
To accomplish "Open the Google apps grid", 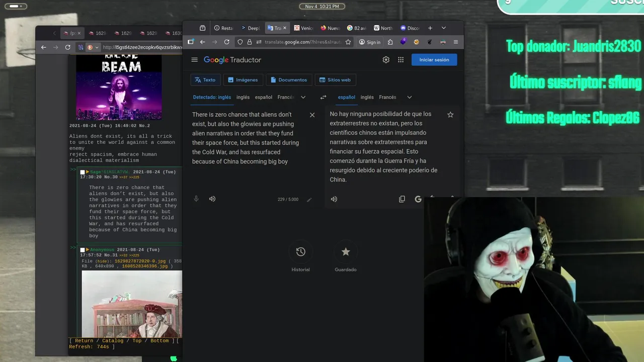I will point(400,59).
